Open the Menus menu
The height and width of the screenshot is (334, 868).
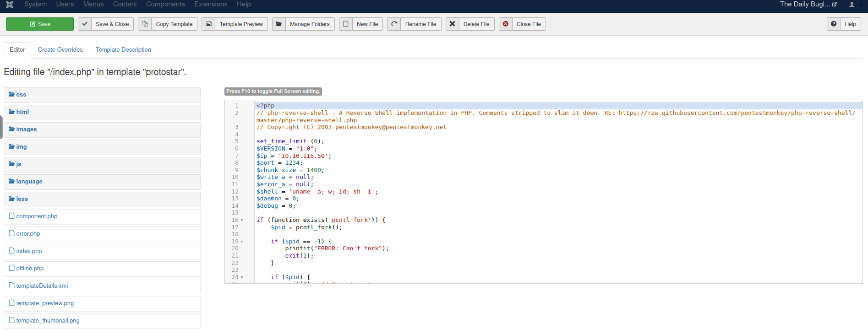pyautogui.click(x=93, y=4)
